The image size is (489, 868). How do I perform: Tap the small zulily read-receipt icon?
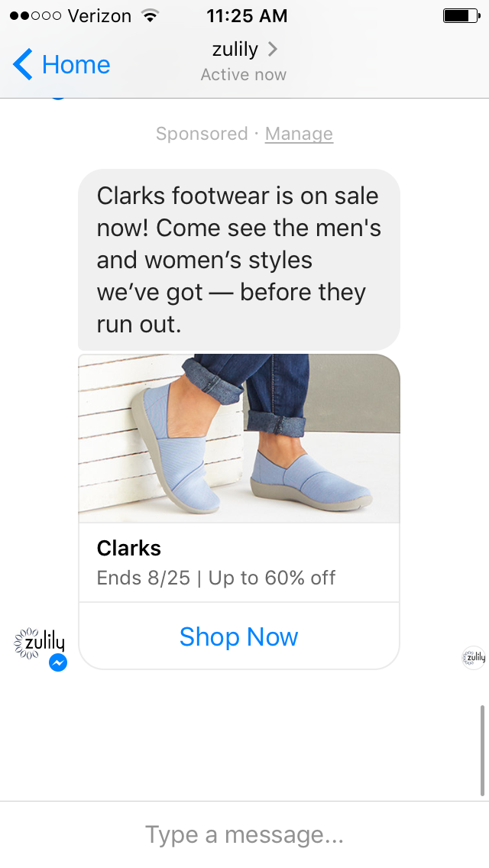(474, 658)
